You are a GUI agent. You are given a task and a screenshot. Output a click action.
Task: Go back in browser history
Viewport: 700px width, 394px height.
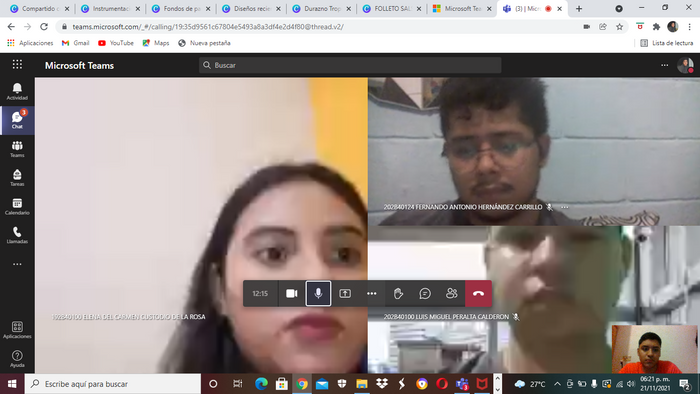point(11,27)
